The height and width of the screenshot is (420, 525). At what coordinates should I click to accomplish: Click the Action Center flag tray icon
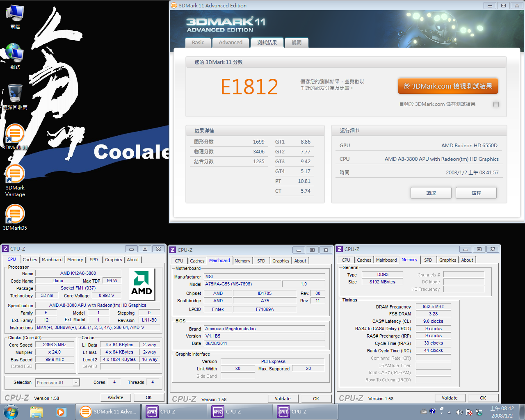(469, 412)
